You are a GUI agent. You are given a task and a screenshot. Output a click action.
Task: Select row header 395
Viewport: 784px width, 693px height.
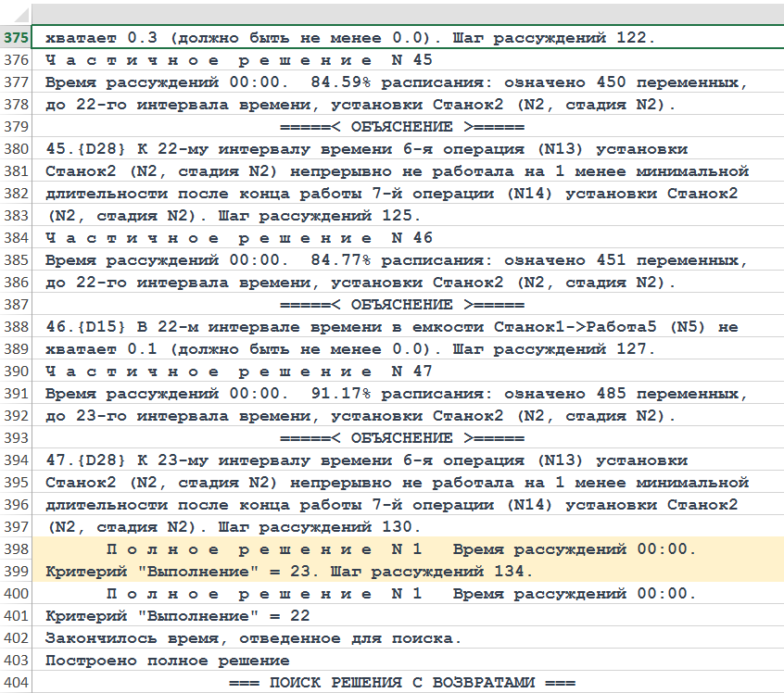15,483
